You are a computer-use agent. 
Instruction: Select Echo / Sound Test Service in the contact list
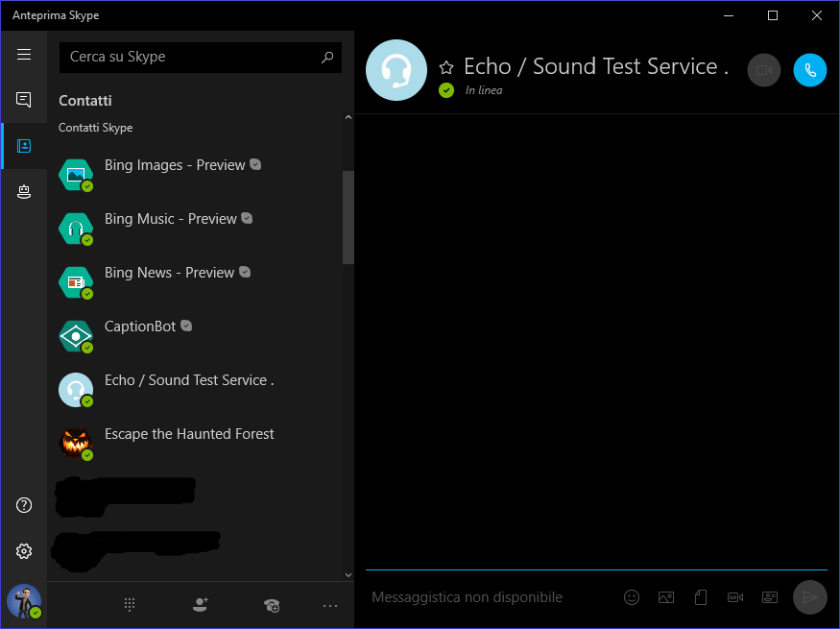click(195, 390)
